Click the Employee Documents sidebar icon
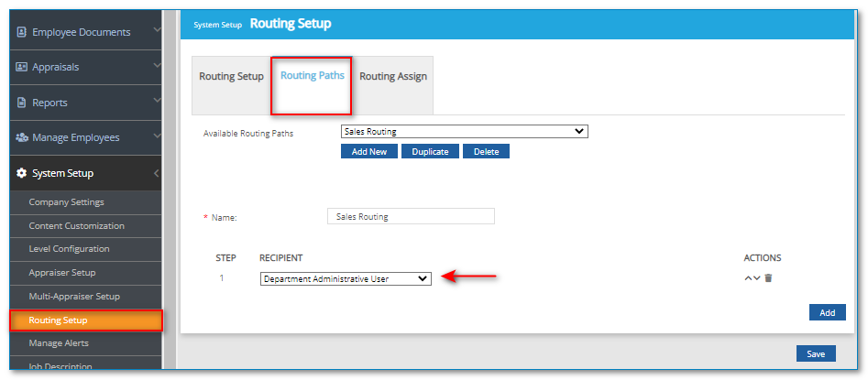The image size is (868, 380). tap(22, 32)
